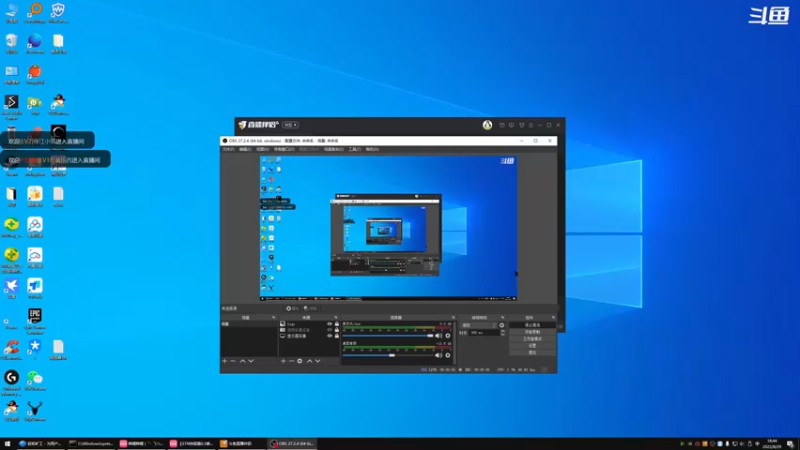
Task: Open source properties via the Sources gear icon
Action: (299, 361)
